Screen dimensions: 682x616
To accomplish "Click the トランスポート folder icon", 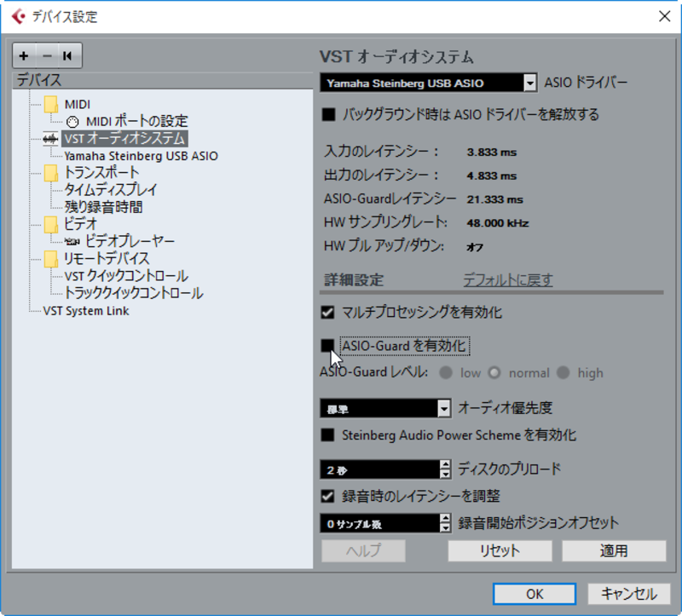I will pos(51,173).
